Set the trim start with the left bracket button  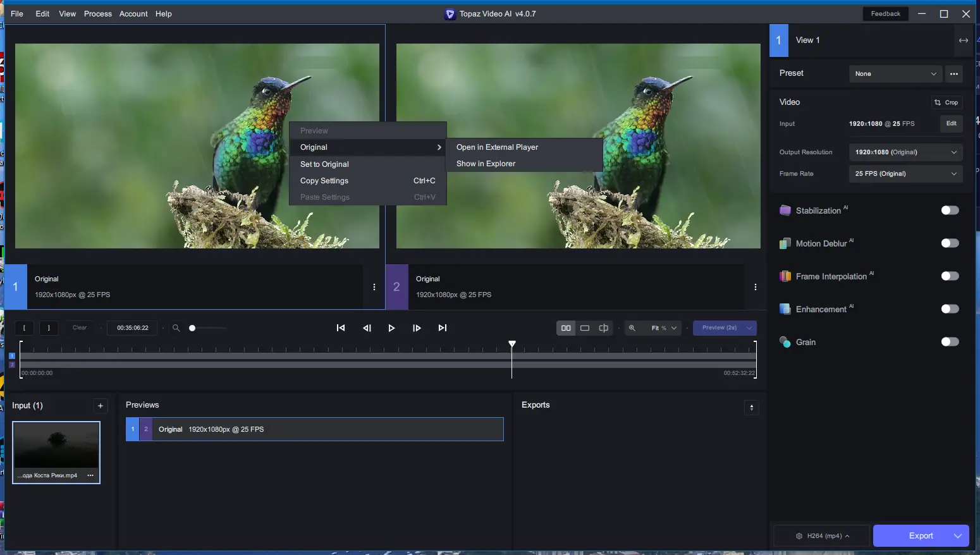pos(24,328)
